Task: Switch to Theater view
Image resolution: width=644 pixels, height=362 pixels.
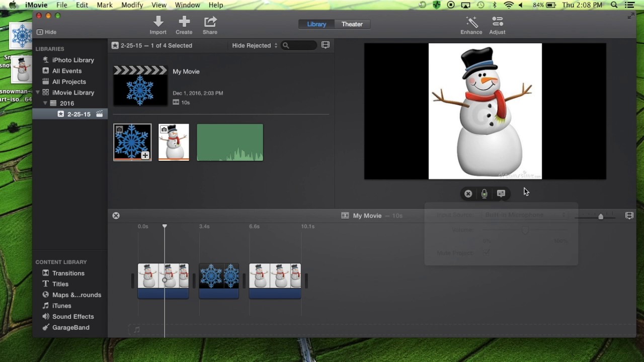Action: coord(352,24)
